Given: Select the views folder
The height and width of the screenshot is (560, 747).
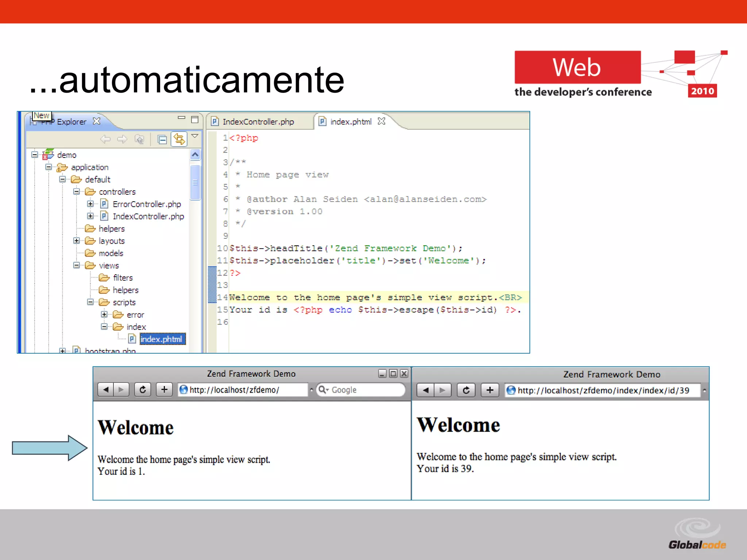Looking at the screenshot, I should tap(109, 265).
